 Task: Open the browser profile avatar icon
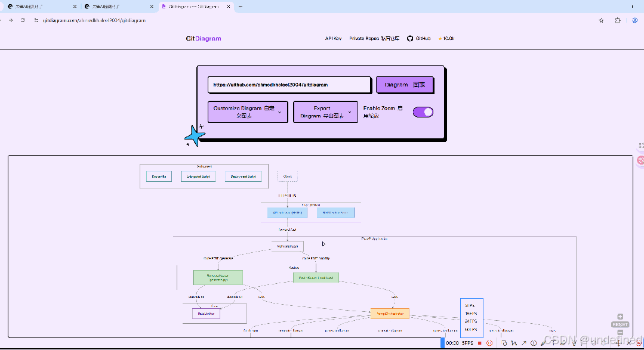[x=635, y=20]
